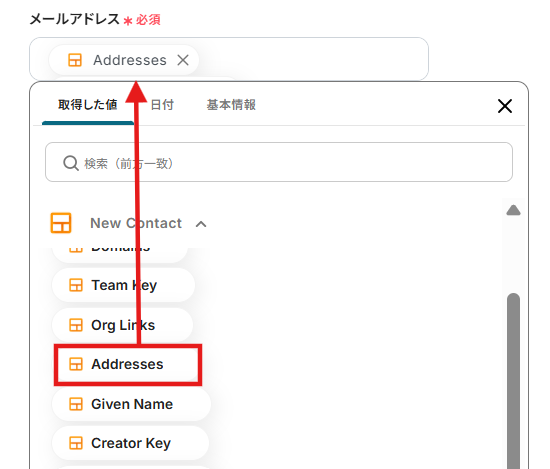Click the Org Links item icon

point(76,325)
